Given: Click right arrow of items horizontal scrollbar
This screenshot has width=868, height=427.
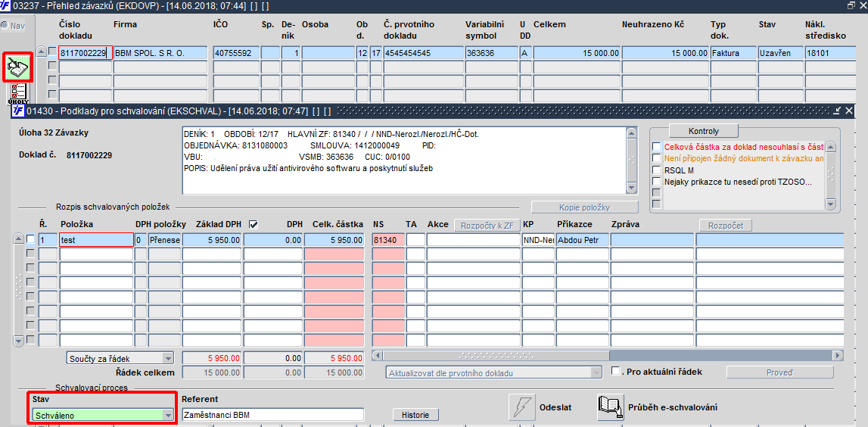Looking at the screenshot, I should tap(838, 355).
